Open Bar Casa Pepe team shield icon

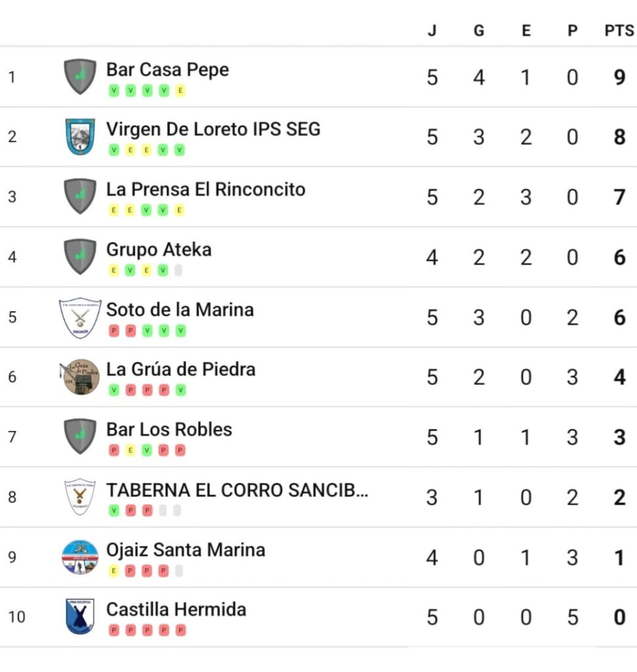[x=79, y=77]
